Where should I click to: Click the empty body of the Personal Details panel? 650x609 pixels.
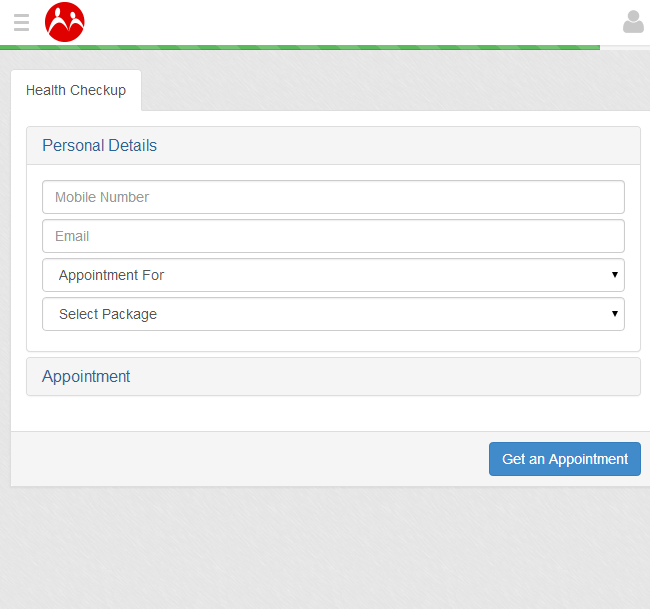tap(333, 341)
